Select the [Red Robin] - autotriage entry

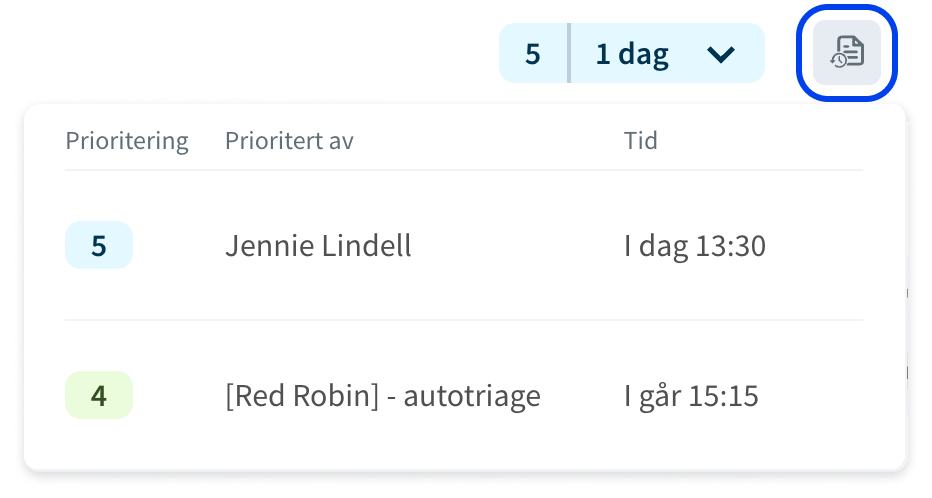point(383,396)
